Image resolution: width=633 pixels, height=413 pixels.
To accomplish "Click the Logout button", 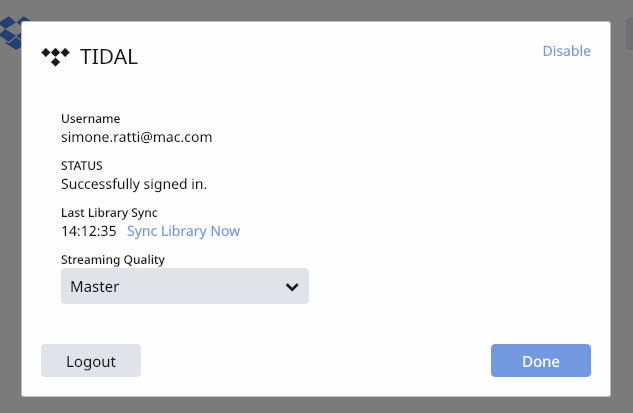I will click(x=91, y=361).
